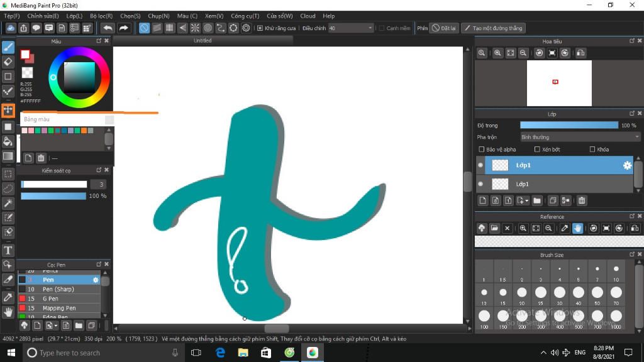
Task: Select the Eraser tool in the left toolbar
Action: point(8,62)
